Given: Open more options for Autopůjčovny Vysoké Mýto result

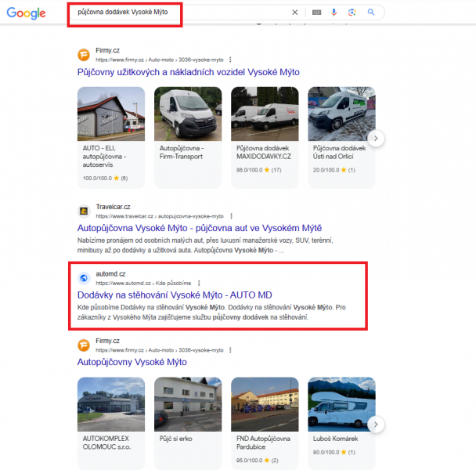Looking at the screenshot, I should point(230,350).
